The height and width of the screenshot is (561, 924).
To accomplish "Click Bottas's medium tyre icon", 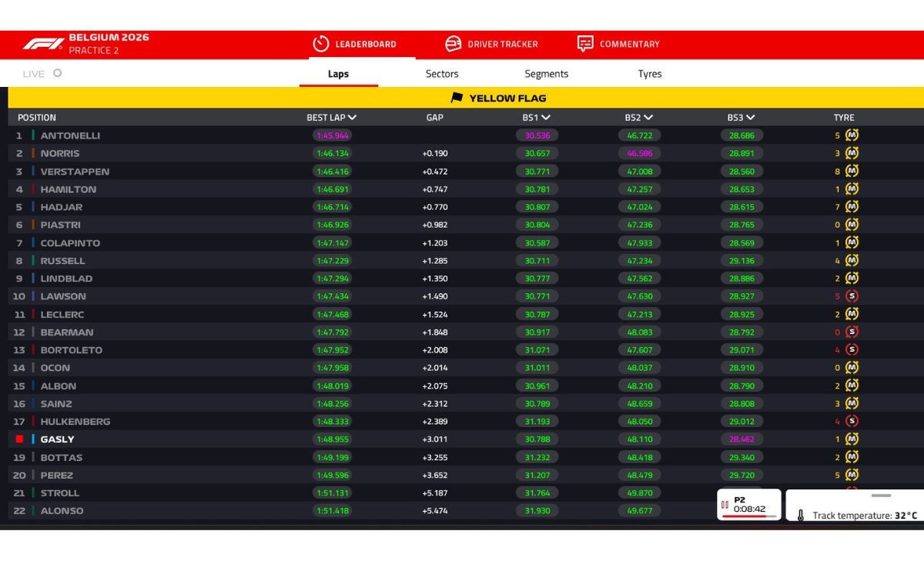I will (852, 457).
